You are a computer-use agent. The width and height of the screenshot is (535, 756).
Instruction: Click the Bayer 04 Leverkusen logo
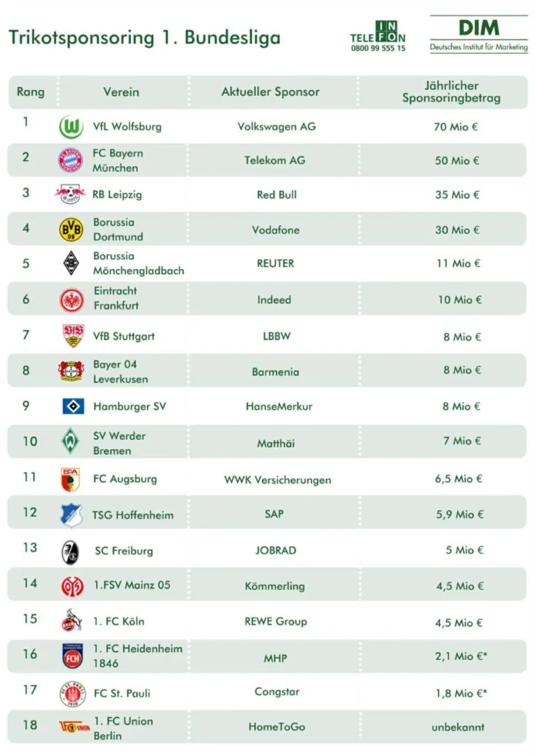point(72,371)
